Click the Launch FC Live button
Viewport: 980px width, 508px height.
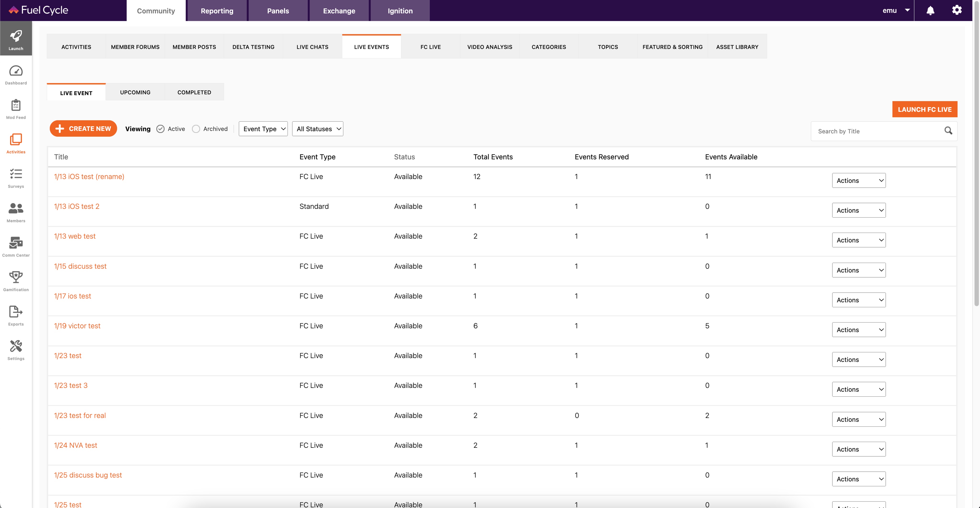[x=924, y=109]
